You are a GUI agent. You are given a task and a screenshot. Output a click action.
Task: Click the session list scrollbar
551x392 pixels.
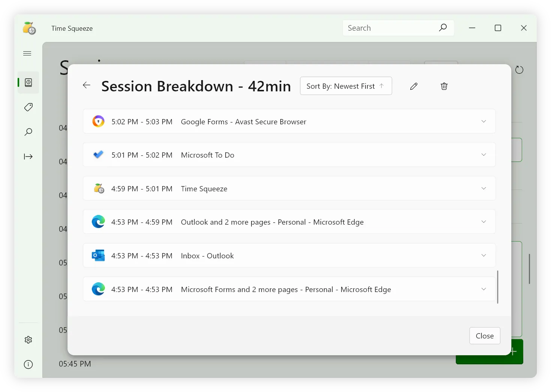497,287
